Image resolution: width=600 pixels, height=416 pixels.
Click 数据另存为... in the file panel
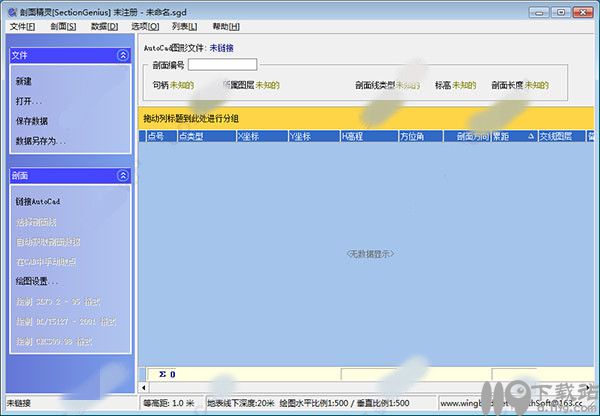(x=41, y=141)
